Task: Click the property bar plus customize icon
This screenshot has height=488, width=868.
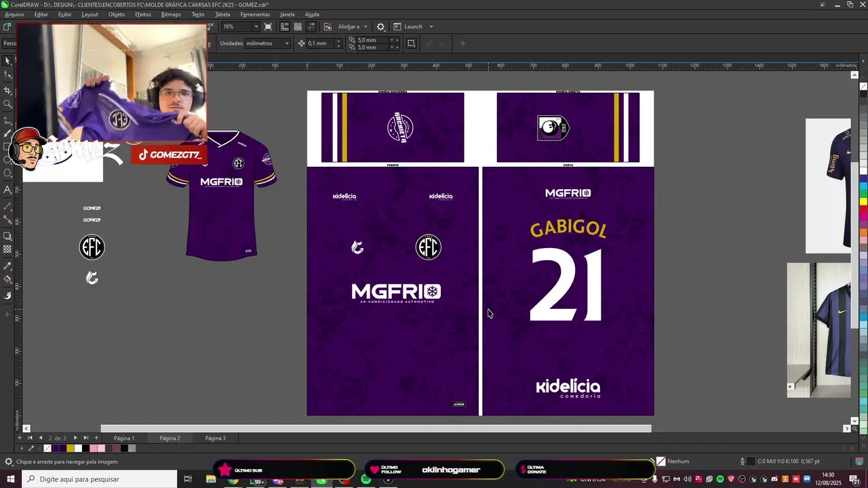Action: pos(462,43)
